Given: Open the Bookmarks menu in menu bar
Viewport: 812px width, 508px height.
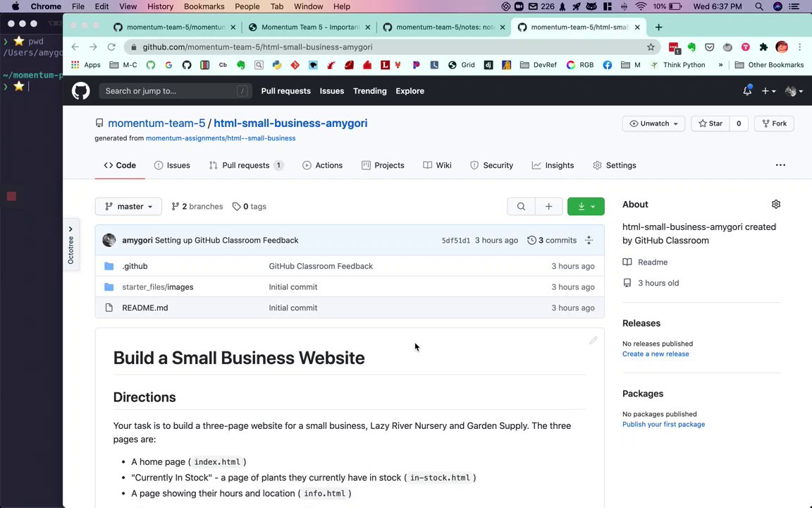Looking at the screenshot, I should tap(204, 6).
